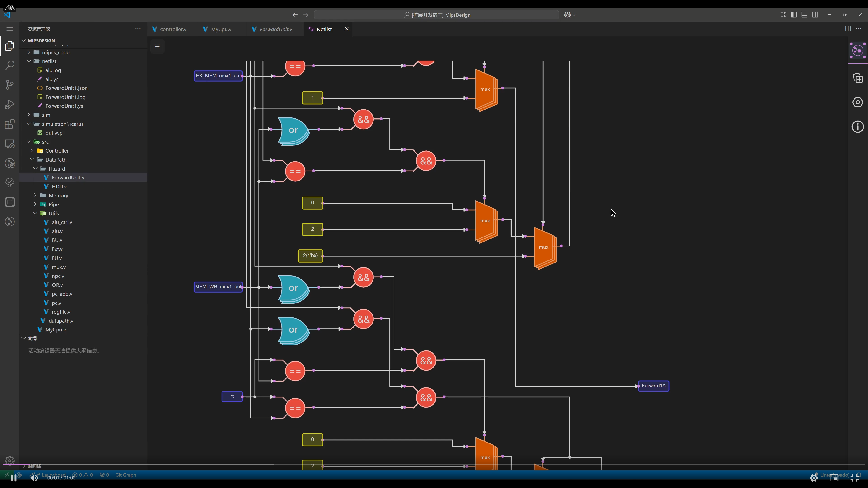Open the Extensions view
This screenshot has width=868, height=488.
(10, 124)
